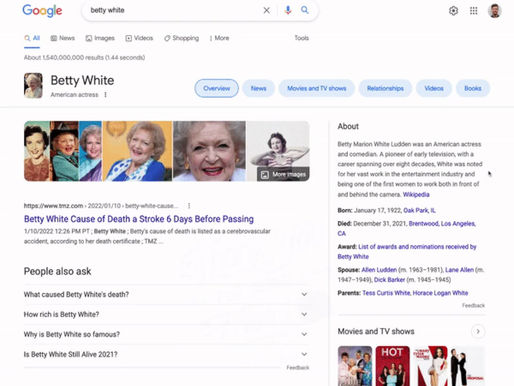Open the first movie poster thumbnail

click(355, 366)
